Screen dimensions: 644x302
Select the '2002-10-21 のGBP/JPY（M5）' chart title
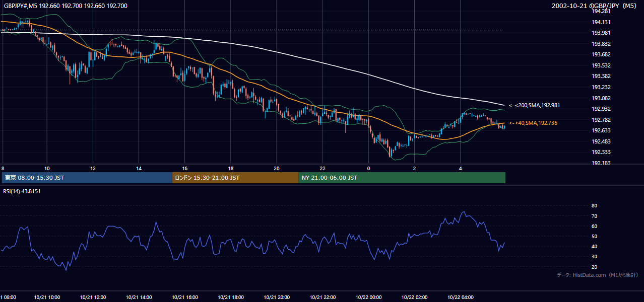coord(595,6)
